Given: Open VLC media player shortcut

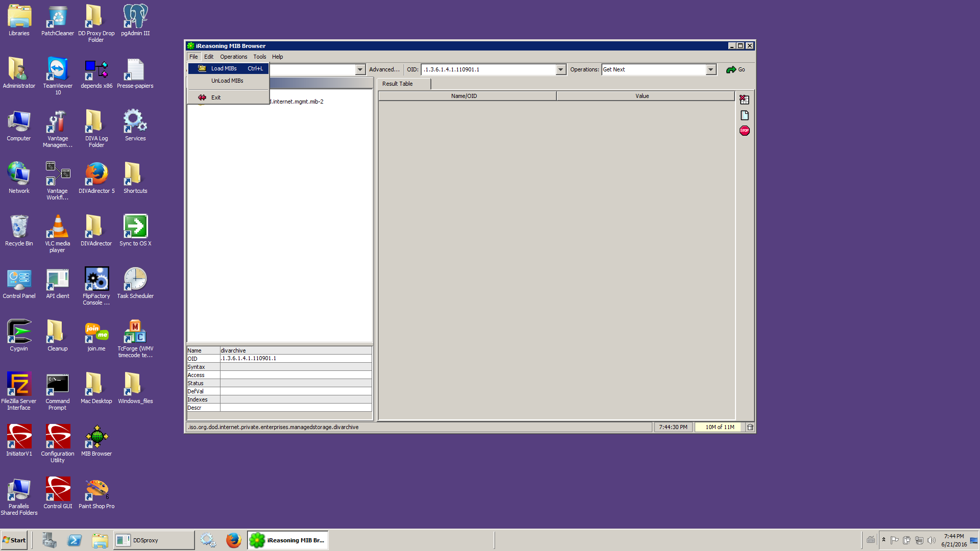Looking at the screenshot, I should pyautogui.click(x=58, y=234).
